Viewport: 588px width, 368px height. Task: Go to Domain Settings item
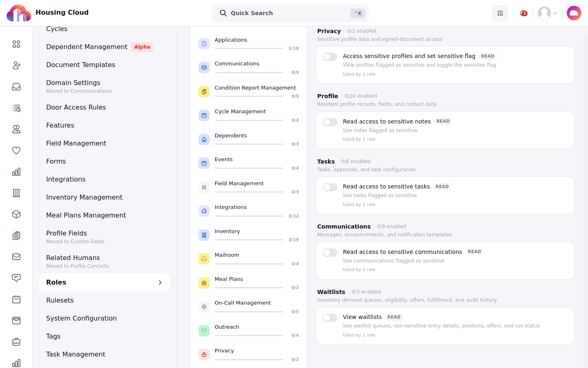[105, 86]
